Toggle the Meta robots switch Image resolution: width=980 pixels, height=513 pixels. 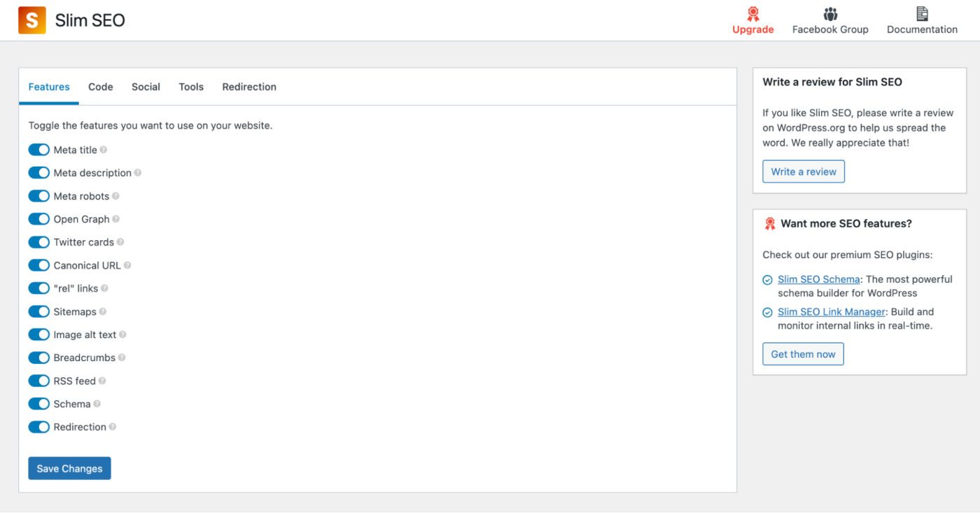(39, 196)
